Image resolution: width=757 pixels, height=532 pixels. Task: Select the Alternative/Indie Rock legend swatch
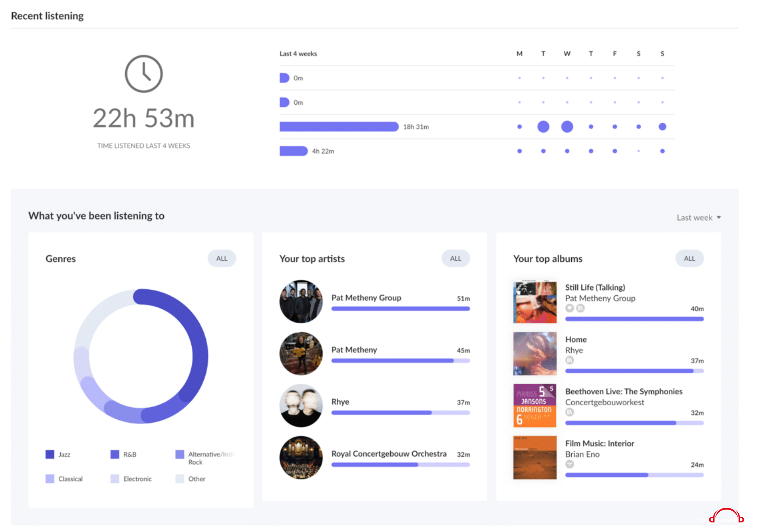click(x=180, y=454)
